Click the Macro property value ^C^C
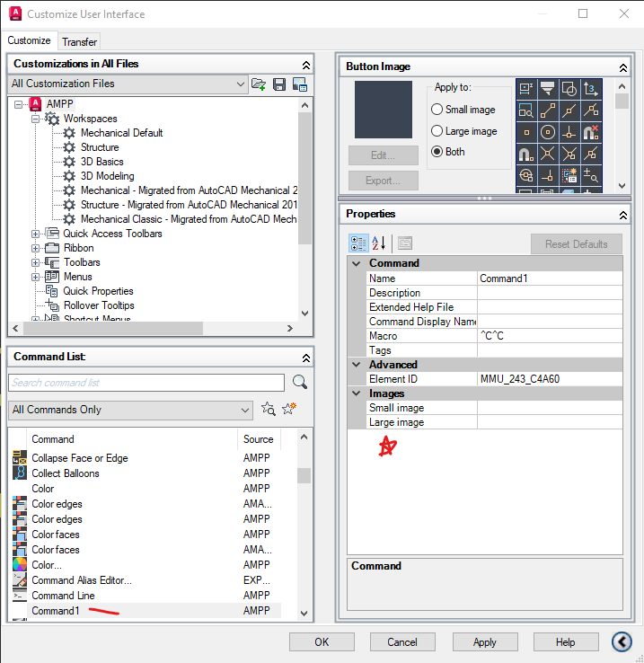Viewport: 644px width, 663px height. pos(550,336)
